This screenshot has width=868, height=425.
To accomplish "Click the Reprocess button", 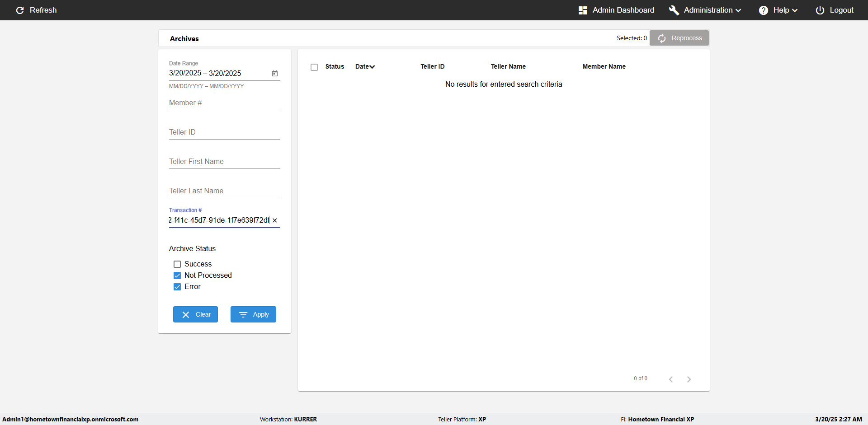I will [679, 38].
